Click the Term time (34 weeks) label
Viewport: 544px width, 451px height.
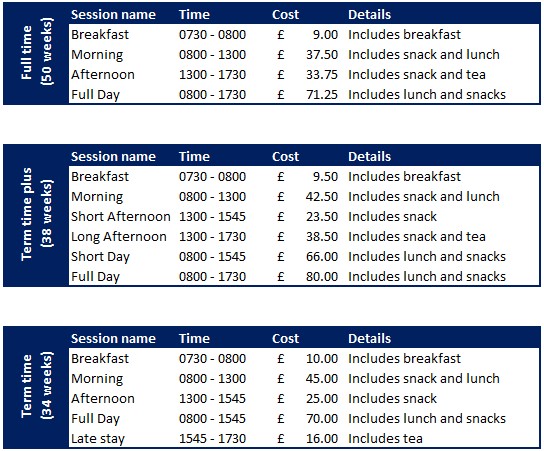[x=36, y=386]
